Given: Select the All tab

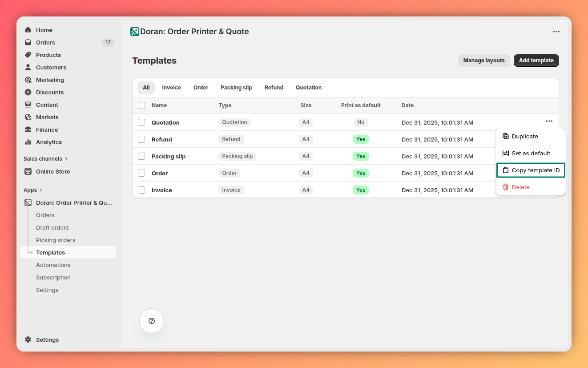Looking at the screenshot, I should (146, 88).
